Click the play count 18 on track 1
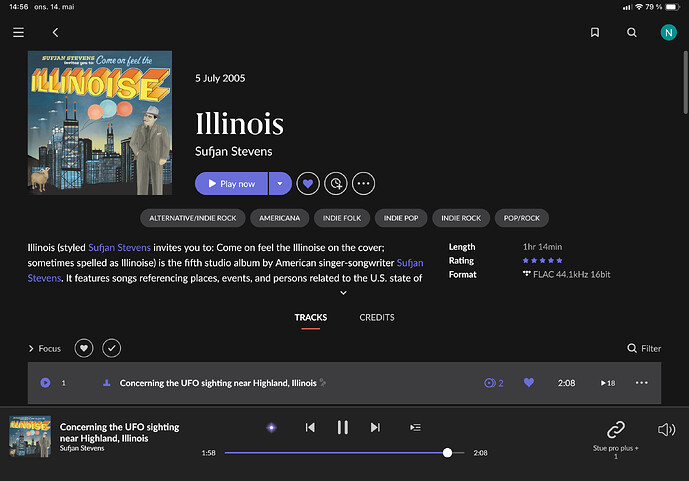689x481 pixels. [608, 383]
